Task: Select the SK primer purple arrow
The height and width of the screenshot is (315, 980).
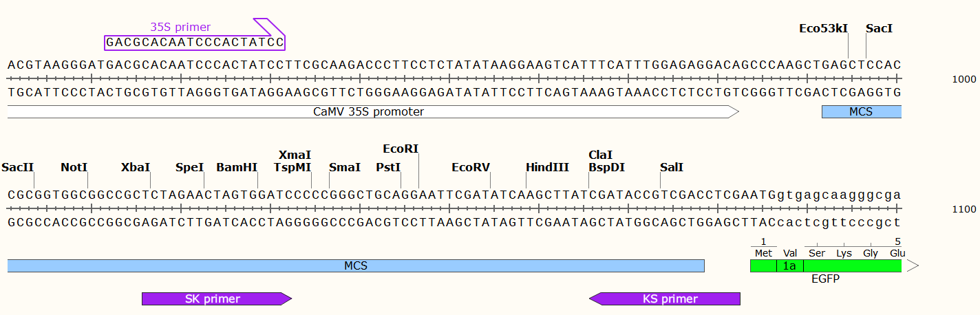Action: point(217,298)
